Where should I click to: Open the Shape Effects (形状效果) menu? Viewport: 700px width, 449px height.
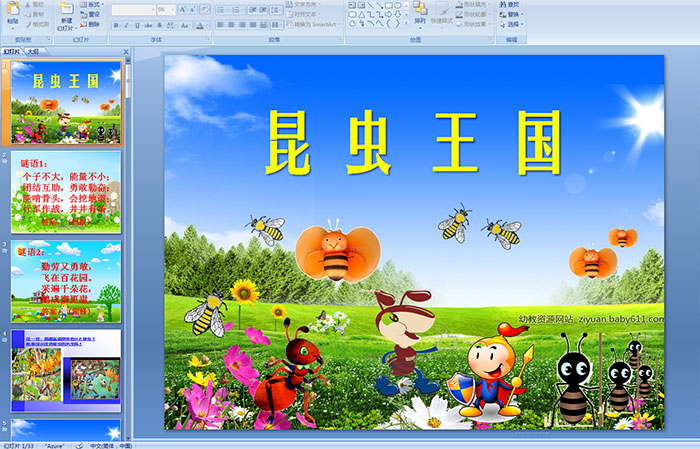point(473,24)
